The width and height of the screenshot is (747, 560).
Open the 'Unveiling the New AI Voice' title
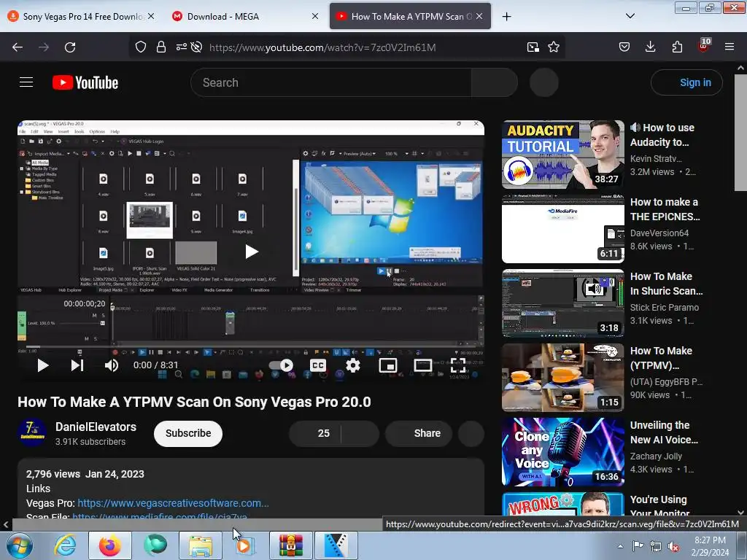tap(664, 432)
